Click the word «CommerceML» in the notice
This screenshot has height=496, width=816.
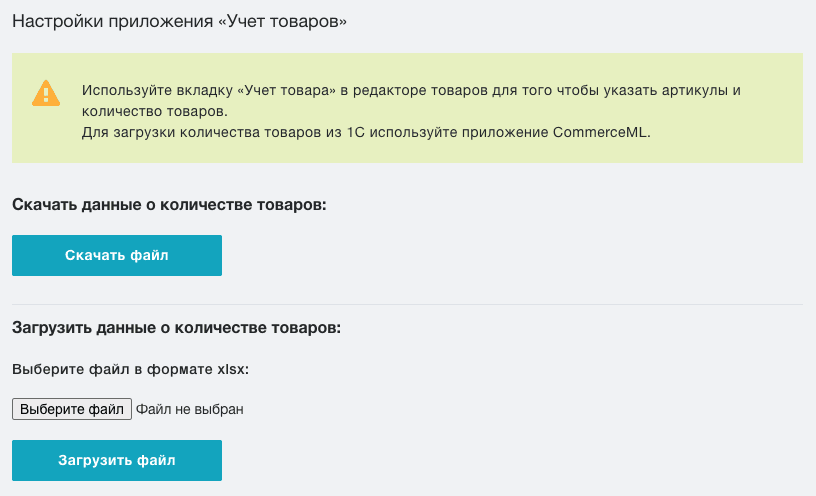point(600,132)
